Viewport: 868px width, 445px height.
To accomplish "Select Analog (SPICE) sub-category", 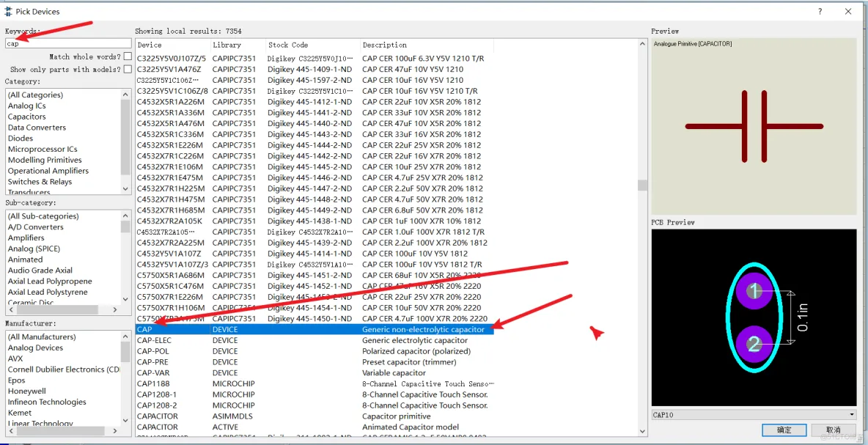I will pyautogui.click(x=34, y=249).
